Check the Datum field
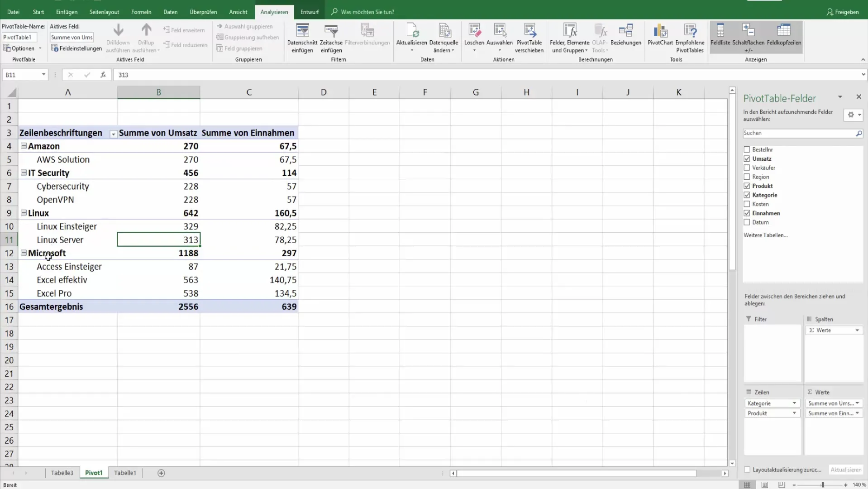 coord(747,222)
